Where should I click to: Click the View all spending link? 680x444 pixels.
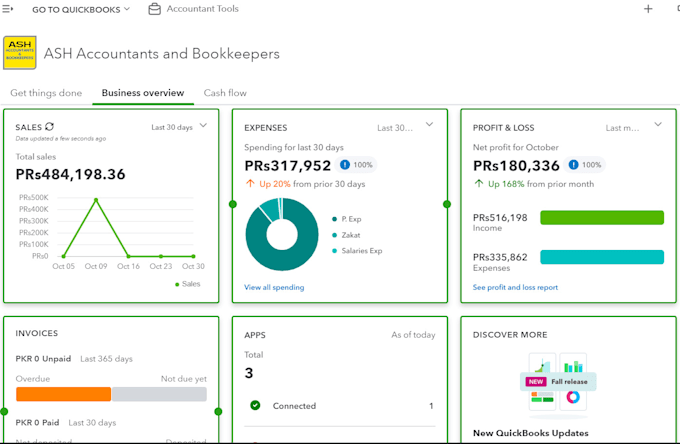(274, 287)
